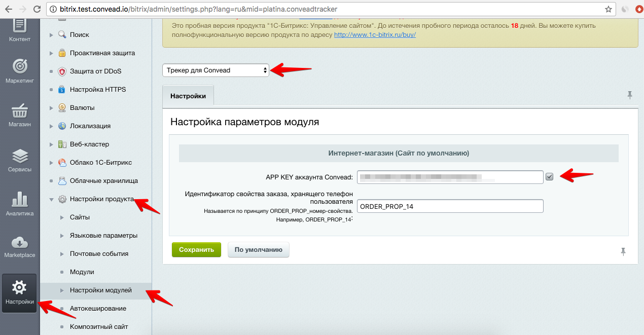Screen dimensions: 644x335
Task: Click the Веб-кластер servers icon
Action: 62,144
